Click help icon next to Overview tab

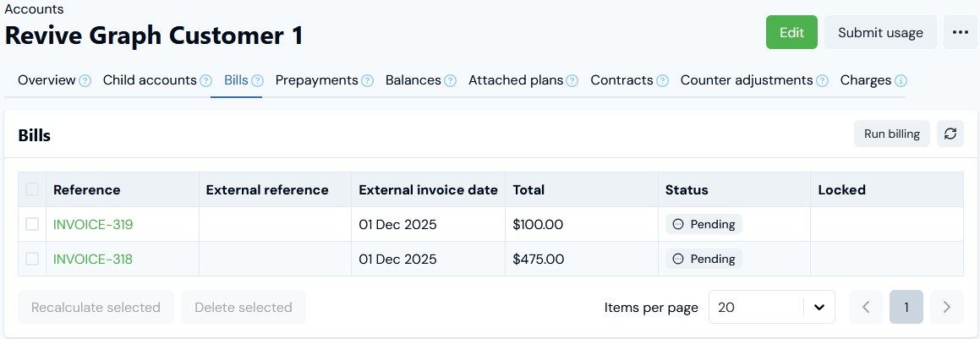pos(85,81)
